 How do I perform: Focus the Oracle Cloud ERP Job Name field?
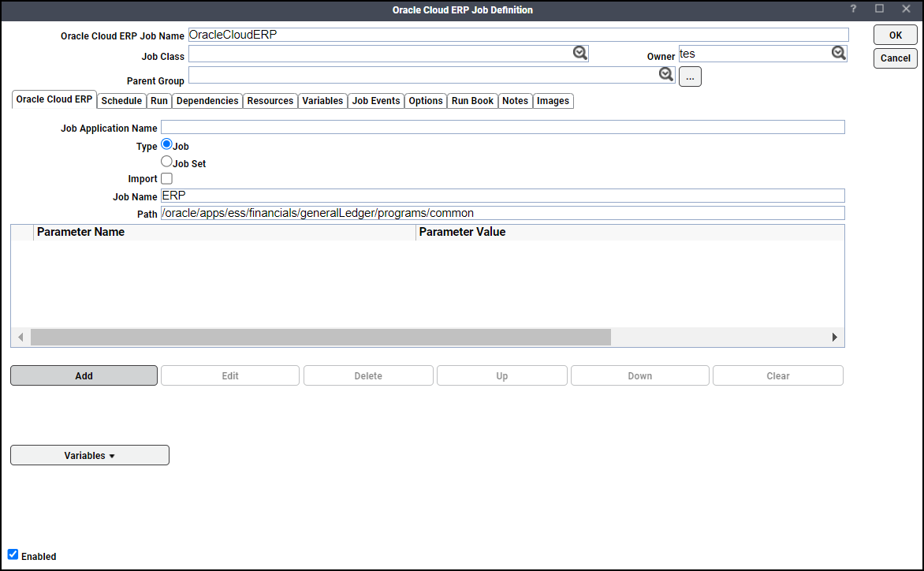pyautogui.click(x=518, y=35)
